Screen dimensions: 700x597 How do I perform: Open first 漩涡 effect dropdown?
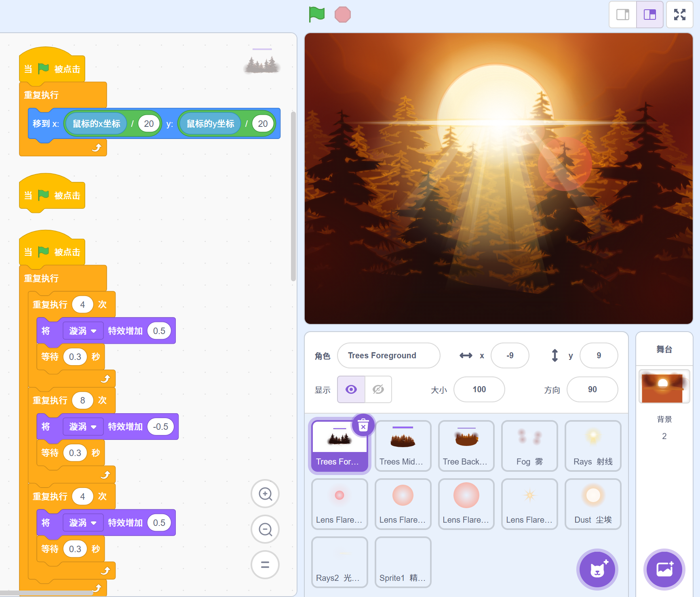pos(83,331)
